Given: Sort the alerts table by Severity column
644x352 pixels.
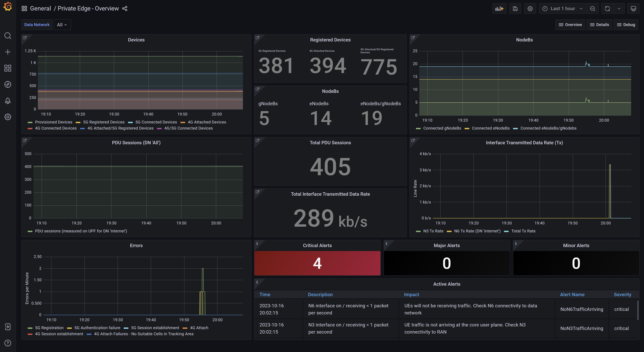Looking at the screenshot, I should point(622,295).
